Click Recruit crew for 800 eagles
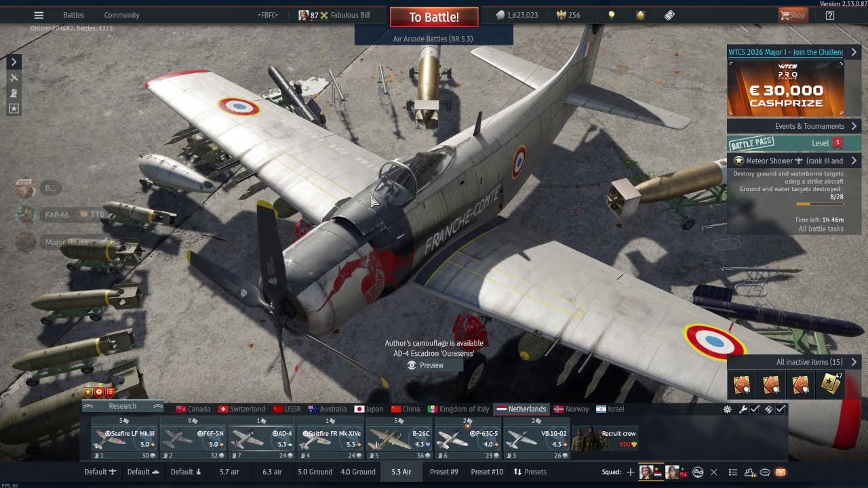This screenshot has height=488, width=868. (x=605, y=439)
